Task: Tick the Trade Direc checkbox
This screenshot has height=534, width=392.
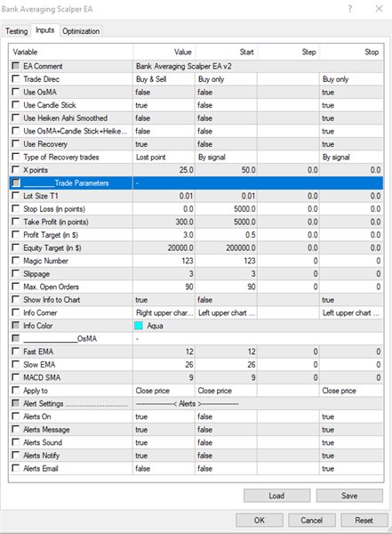Action: [16, 79]
